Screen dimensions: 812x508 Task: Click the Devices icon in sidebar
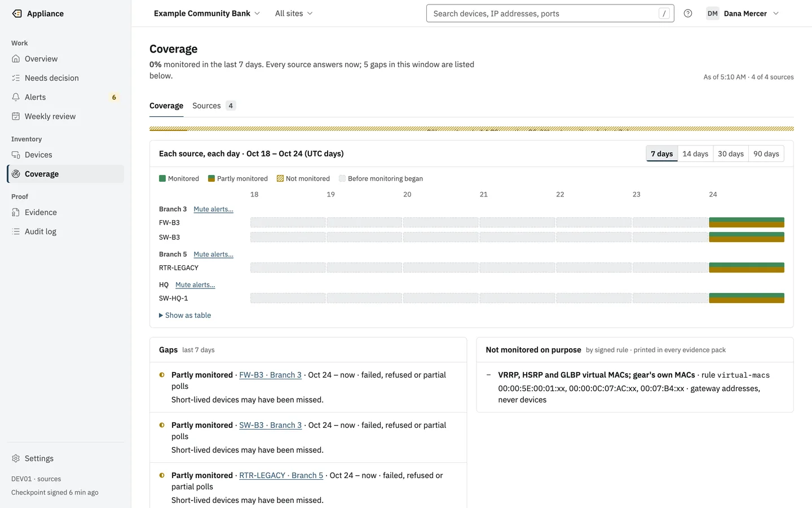(16, 155)
